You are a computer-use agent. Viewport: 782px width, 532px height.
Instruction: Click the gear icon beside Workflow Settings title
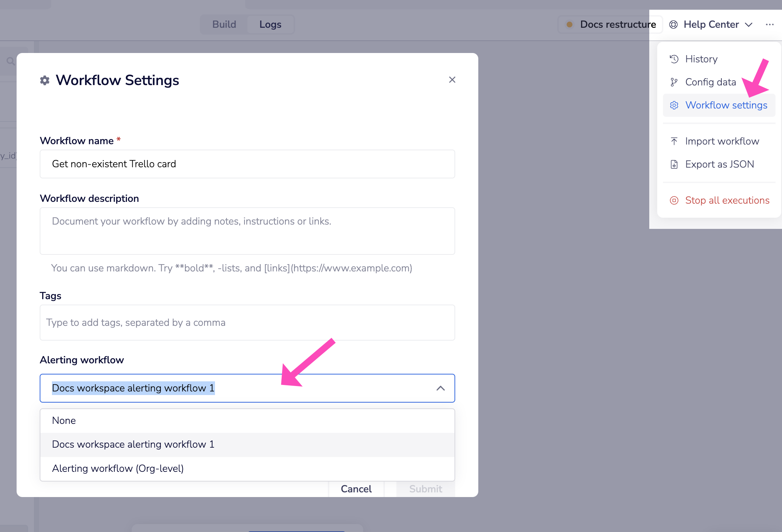point(44,80)
